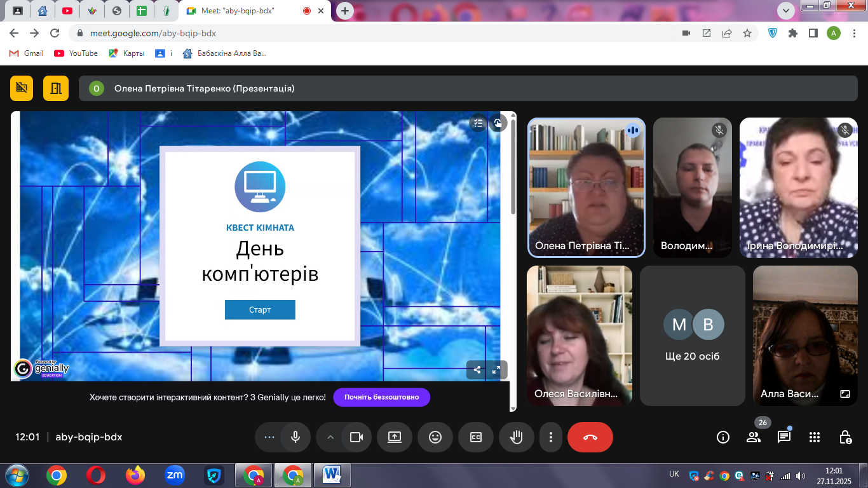
Task: Open more options vertical dots menu
Action: [551, 437]
